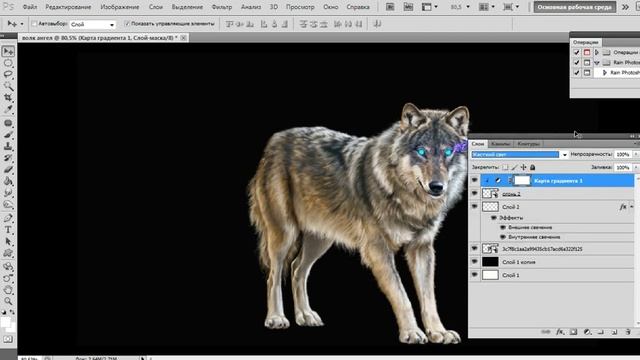Viewport: 640px width, 360px height.
Task: Select the Horizontal Type tool
Action: click(x=8, y=230)
